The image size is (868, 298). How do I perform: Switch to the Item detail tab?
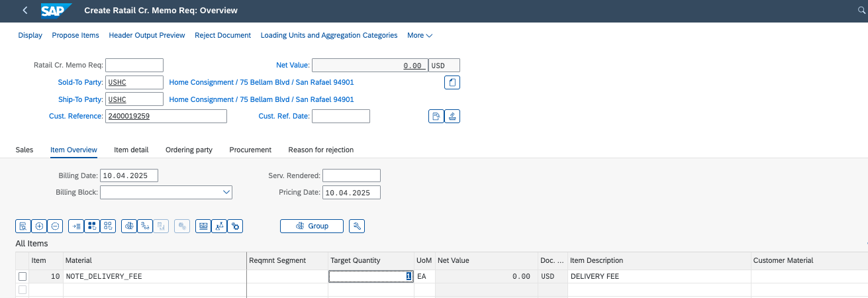pyautogui.click(x=131, y=150)
